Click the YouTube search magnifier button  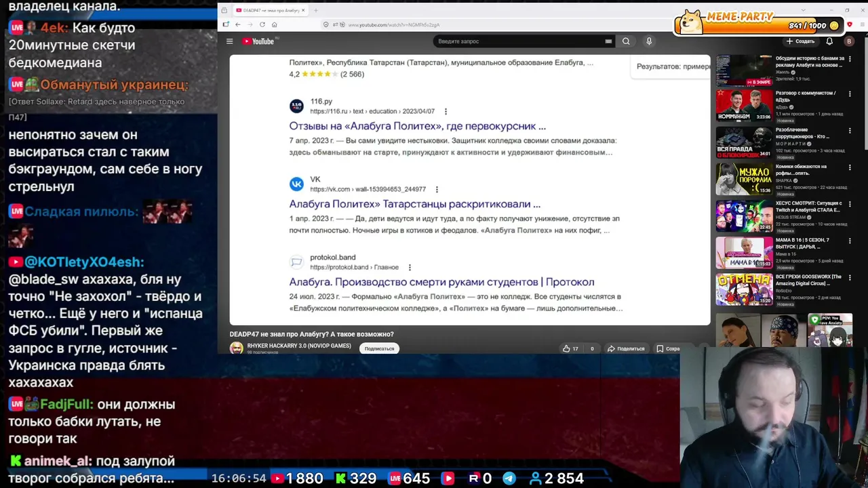coord(626,41)
